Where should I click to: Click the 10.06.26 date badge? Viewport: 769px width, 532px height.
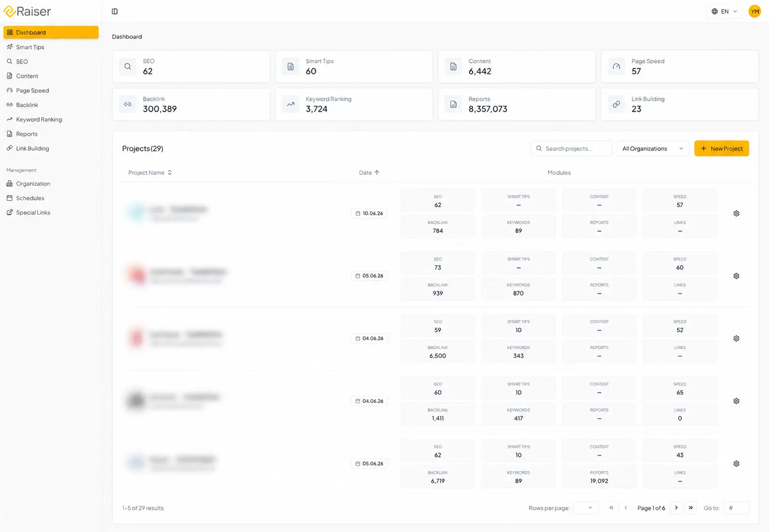(x=369, y=213)
